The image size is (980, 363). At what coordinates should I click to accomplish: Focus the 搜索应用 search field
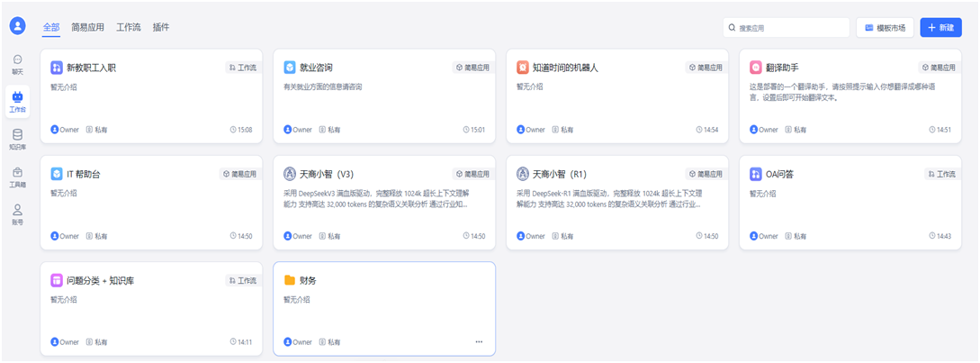(x=792, y=28)
